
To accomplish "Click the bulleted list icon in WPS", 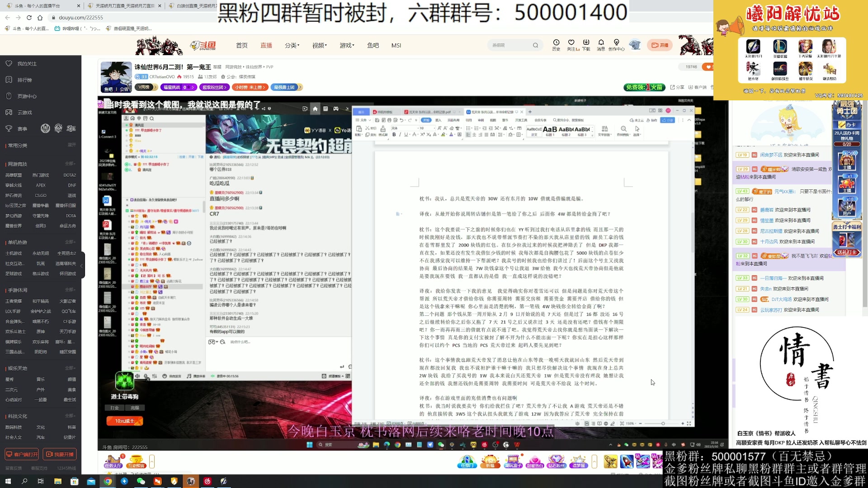I will pyautogui.click(x=468, y=128).
